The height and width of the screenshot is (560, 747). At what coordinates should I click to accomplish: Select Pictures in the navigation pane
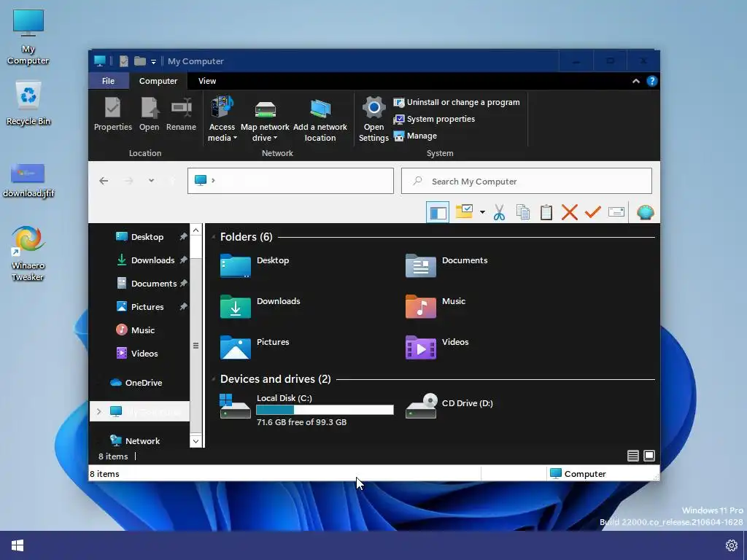pos(139,307)
